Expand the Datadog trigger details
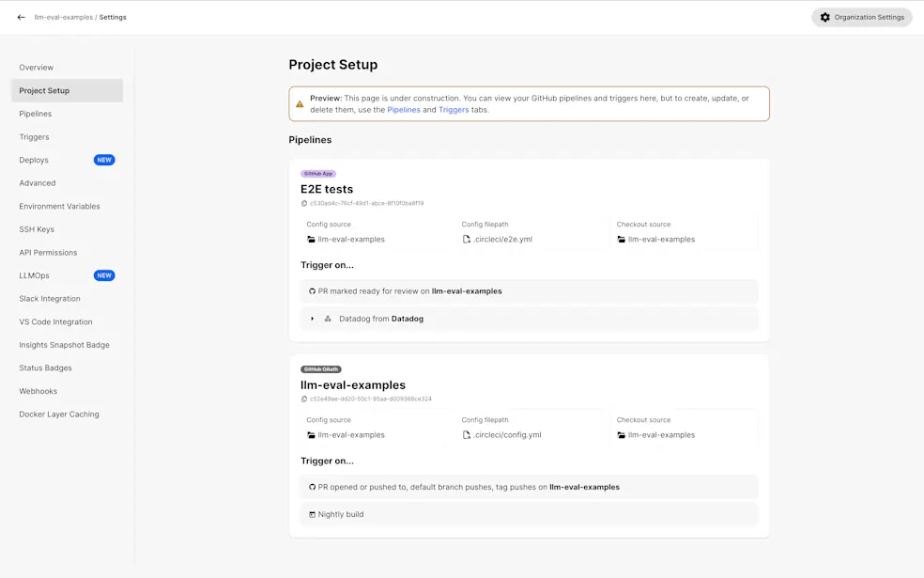The width and height of the screenshot is (924, 578). [x=314, y=318]
